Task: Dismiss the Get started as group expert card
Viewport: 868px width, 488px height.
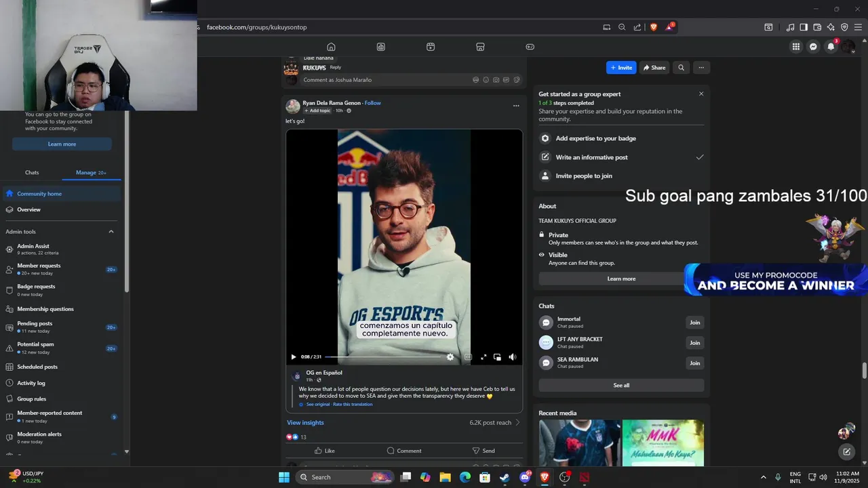Action: click(701, 94)
